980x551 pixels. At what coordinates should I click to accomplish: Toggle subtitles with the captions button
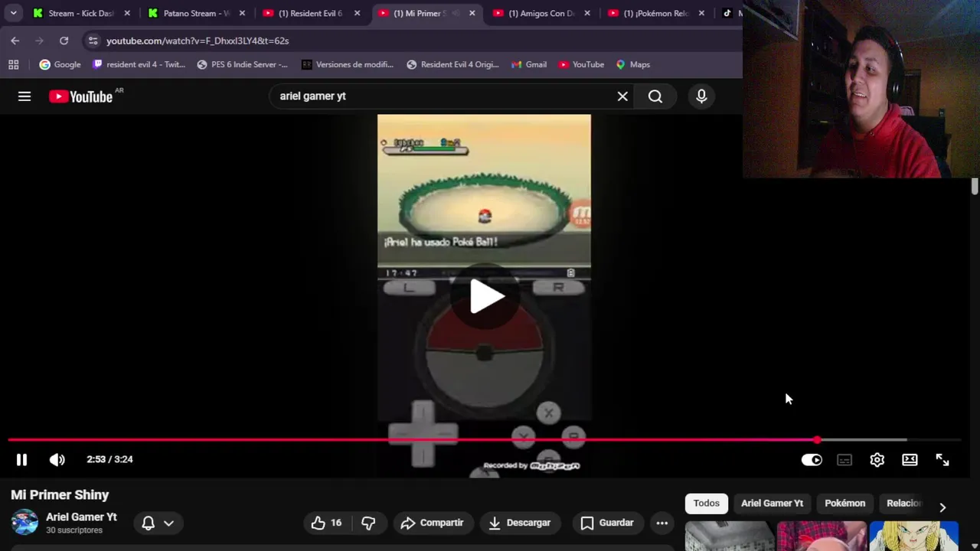(x=844, y=460)
